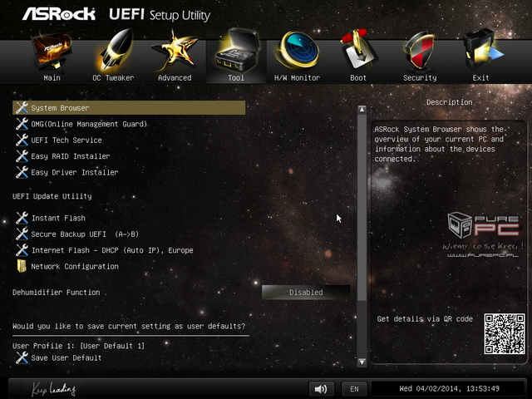Click the date and time display
The image size is (532, 399).
[449, 389]
